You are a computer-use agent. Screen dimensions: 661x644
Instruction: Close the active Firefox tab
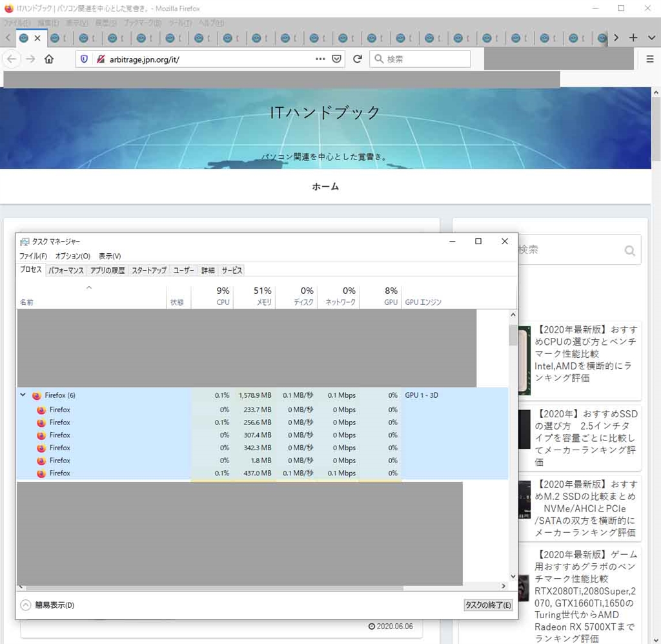(x=37, y=38)
